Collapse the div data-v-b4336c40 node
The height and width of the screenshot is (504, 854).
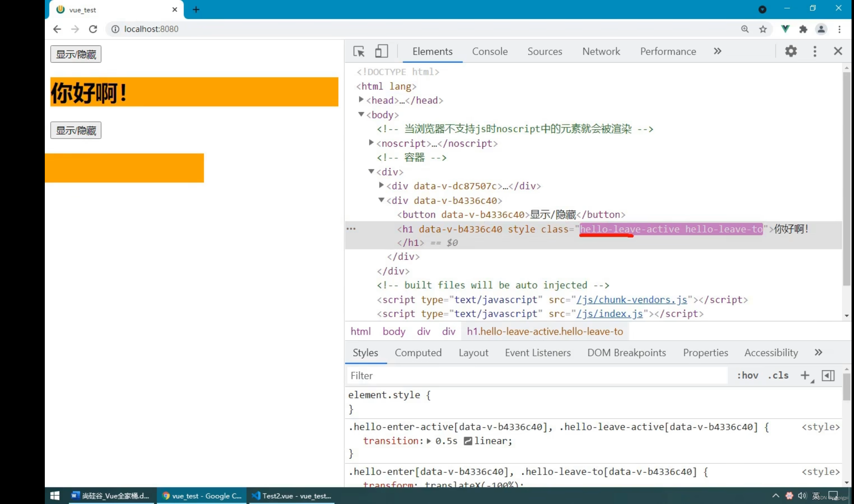tap(381, 200)
